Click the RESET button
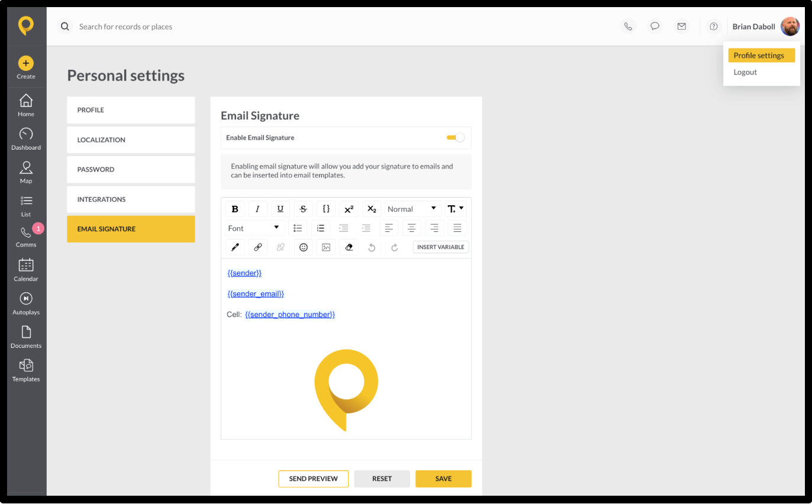 [382, 479]
